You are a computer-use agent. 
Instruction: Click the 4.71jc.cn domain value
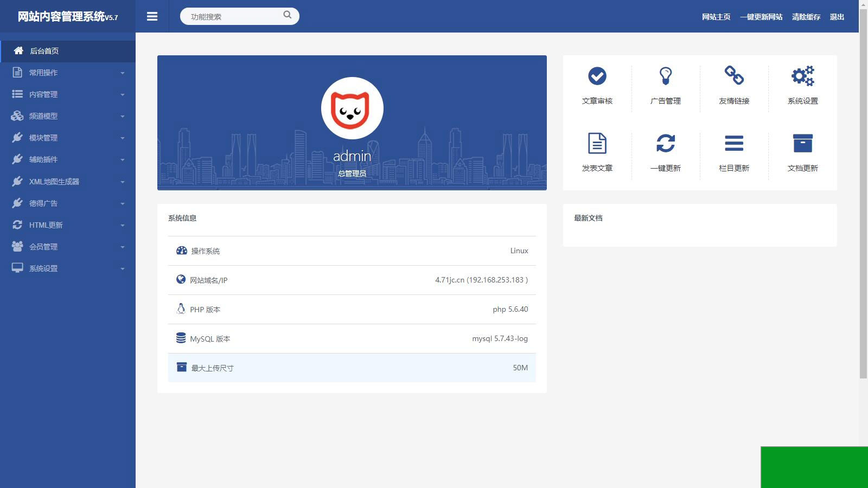[x=482, y=280]
